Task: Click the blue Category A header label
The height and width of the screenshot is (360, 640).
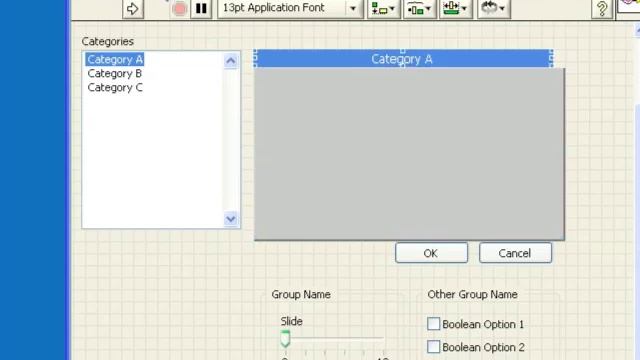Action: [x=403, y=59]
